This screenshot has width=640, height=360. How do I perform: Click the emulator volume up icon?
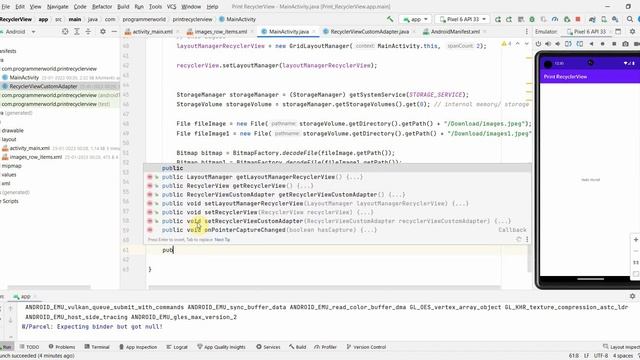tap(548, 44)
